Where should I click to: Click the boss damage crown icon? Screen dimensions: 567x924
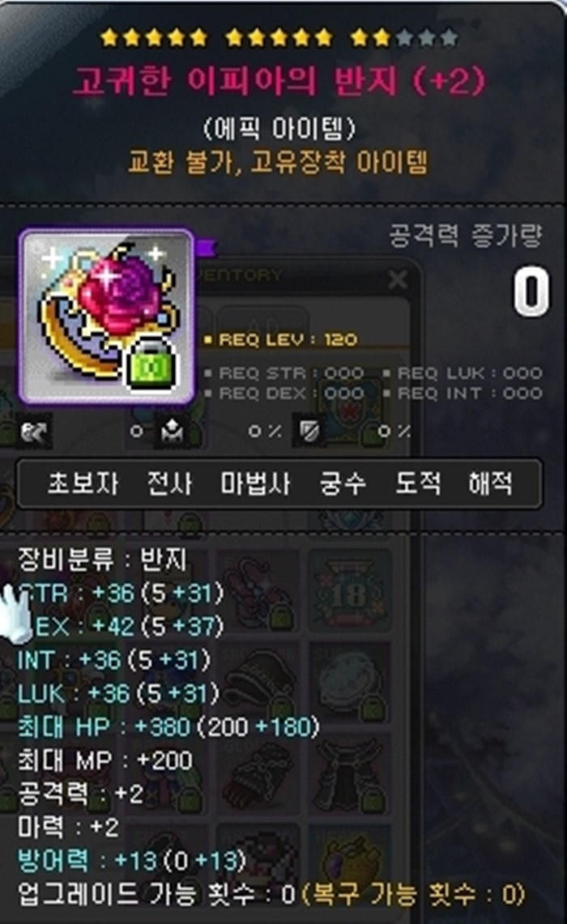coord(172,432)
